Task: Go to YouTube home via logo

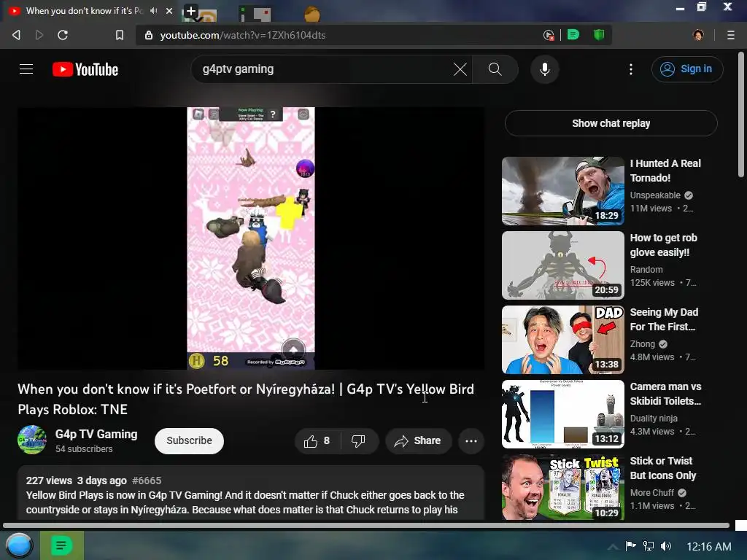Action: tap(85, 69)
